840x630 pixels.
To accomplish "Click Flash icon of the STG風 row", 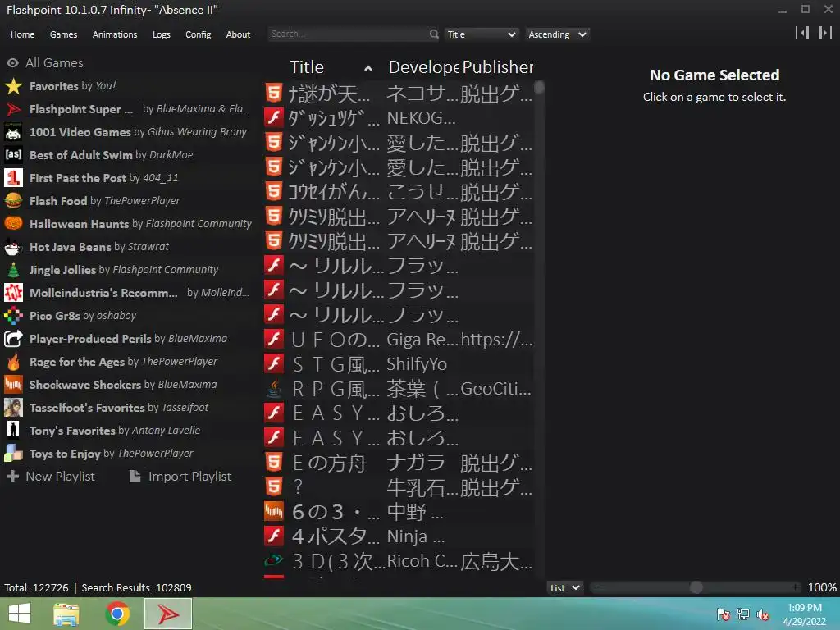I will [x=274, y=363].
